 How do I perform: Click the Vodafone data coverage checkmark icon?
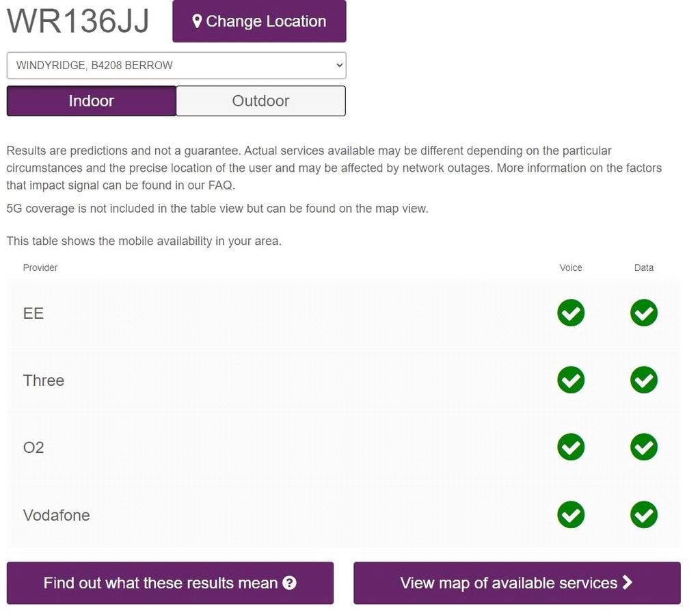644,514
